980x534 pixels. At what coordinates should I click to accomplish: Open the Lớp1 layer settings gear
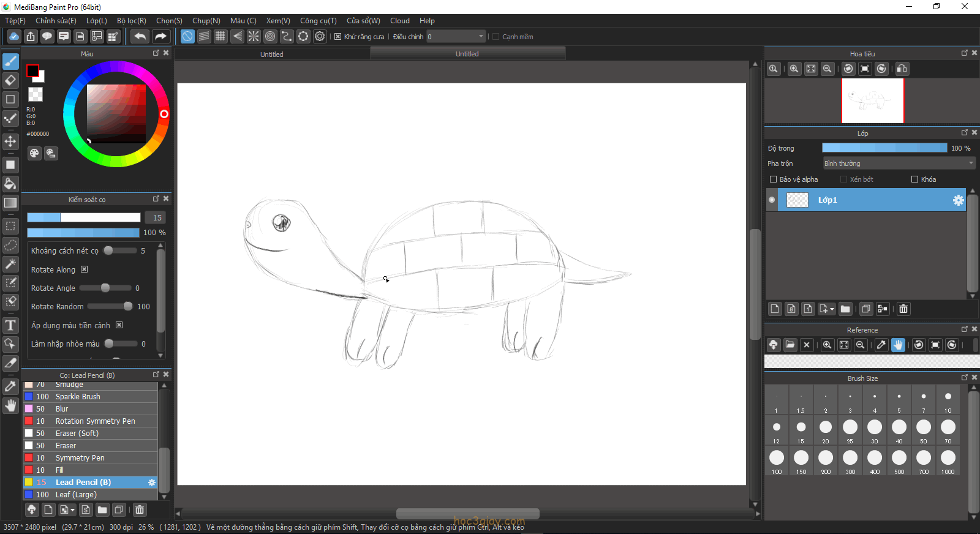[x=958, y=200]
